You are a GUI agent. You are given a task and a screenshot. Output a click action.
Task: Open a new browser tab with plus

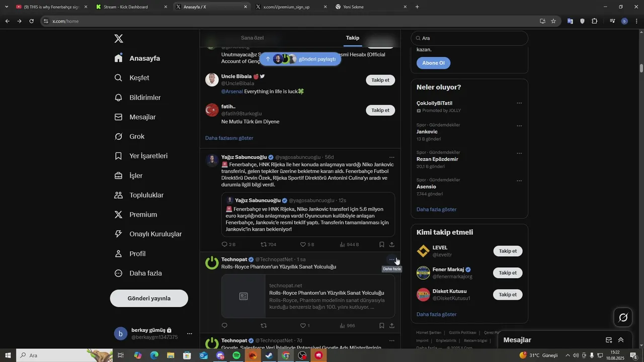point(417,7)
